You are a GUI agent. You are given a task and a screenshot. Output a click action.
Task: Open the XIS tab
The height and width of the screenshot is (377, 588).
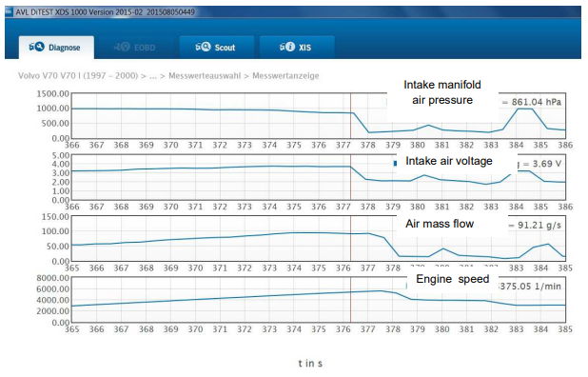point(297,48)
